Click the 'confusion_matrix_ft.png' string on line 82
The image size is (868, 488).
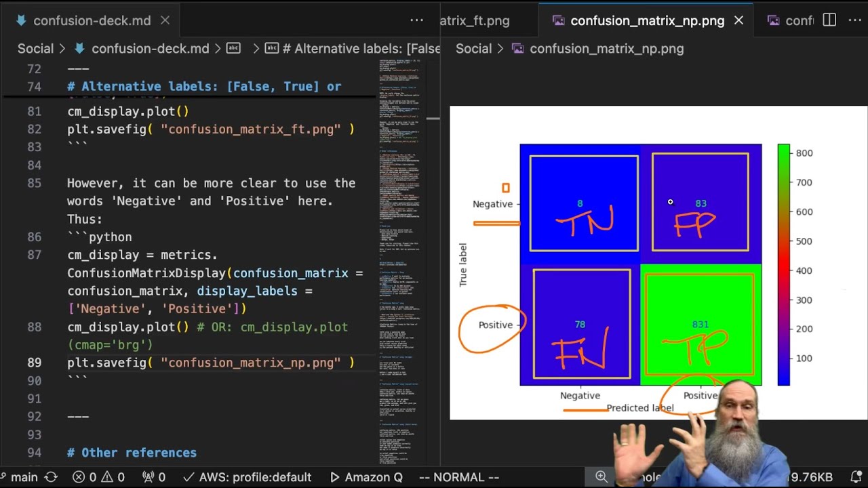pos(250,129)
